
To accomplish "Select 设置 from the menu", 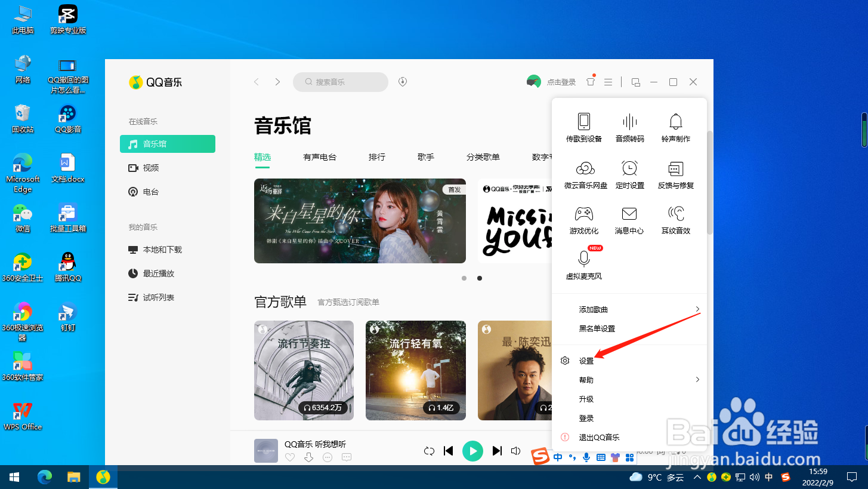I will coord(587,360).
